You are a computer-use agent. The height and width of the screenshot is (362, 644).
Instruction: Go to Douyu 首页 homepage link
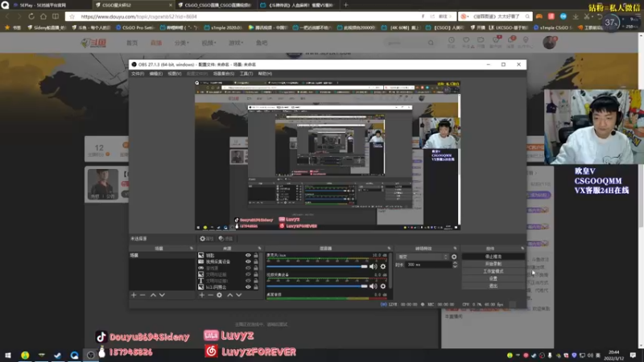coord(132,43)
